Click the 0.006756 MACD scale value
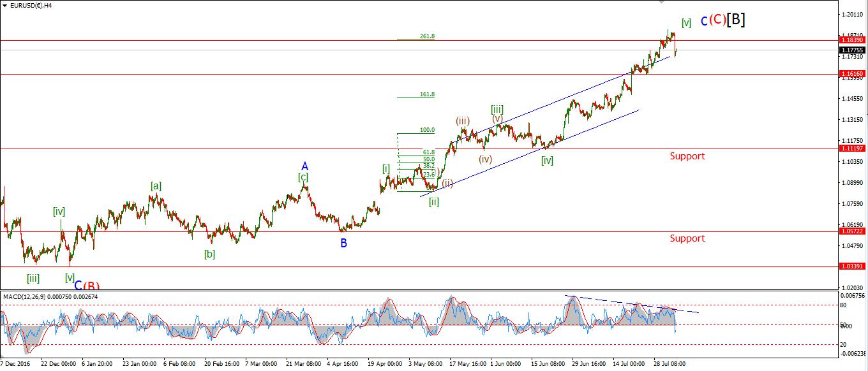This screenshot has width=868, height=371. click(x=853, y=296)
